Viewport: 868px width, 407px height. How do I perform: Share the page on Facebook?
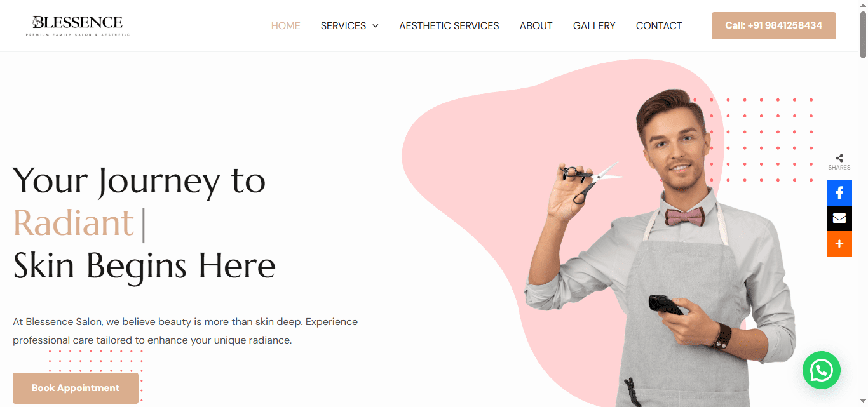[x=839, y=193]
